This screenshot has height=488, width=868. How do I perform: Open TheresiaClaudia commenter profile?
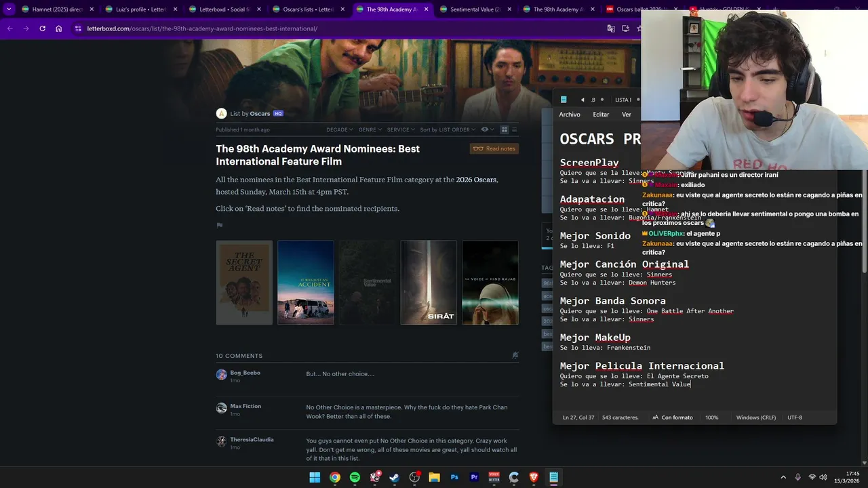[x=252, y=439]
